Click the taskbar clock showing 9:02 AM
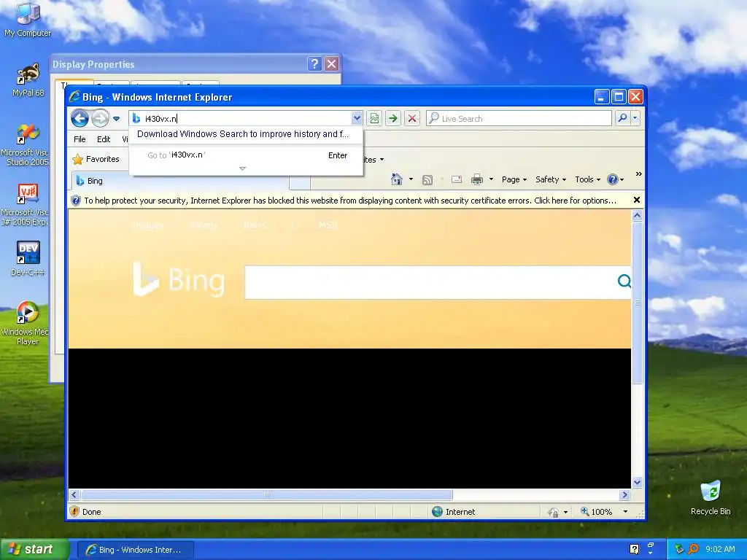The width and height of the screenshot is (747, 560). coord(720,549)
